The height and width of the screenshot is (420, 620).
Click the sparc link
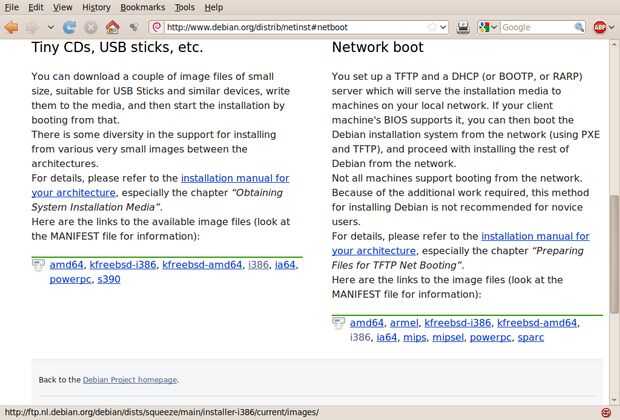coord(531,338)
